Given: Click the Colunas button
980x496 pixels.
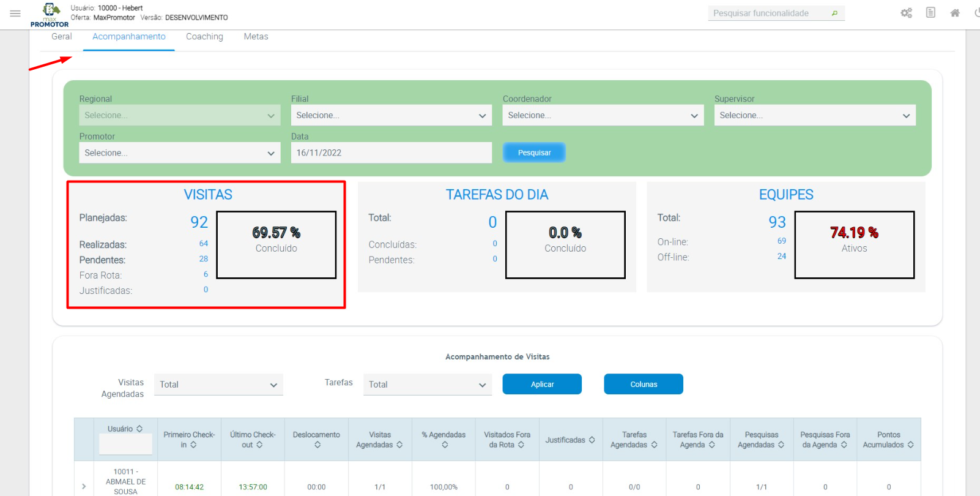Looking at the screenshot, I should 643,385.
